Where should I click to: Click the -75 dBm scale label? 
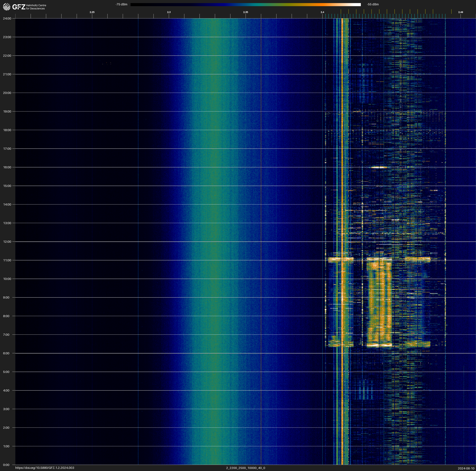point(121,4)
